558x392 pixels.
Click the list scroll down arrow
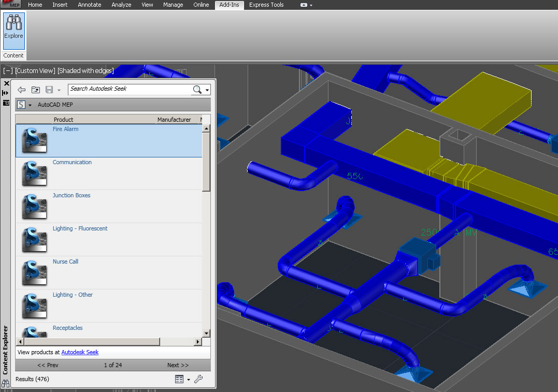tap(206, 333)
